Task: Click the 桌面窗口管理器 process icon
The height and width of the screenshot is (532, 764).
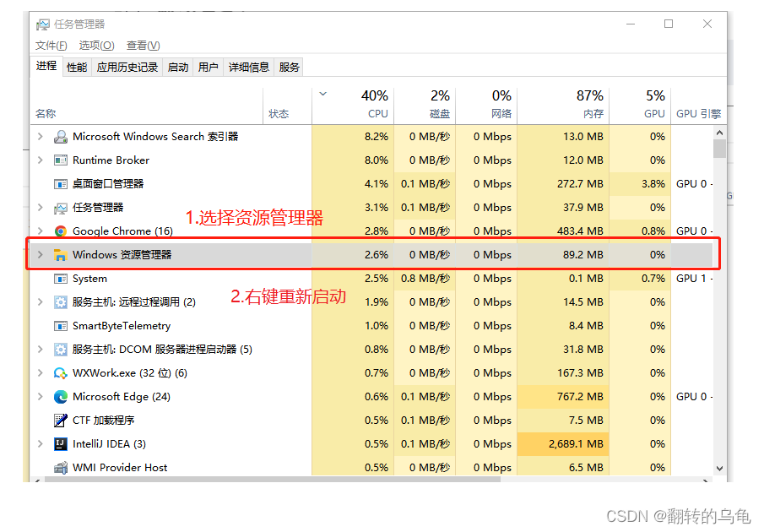Action: [x=61, y=184]
